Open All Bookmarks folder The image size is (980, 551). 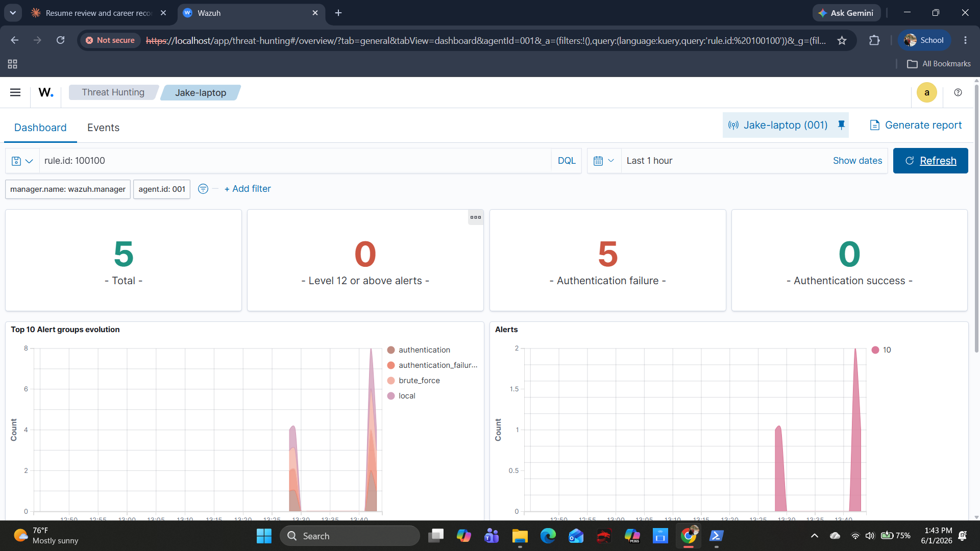[939, 64]
